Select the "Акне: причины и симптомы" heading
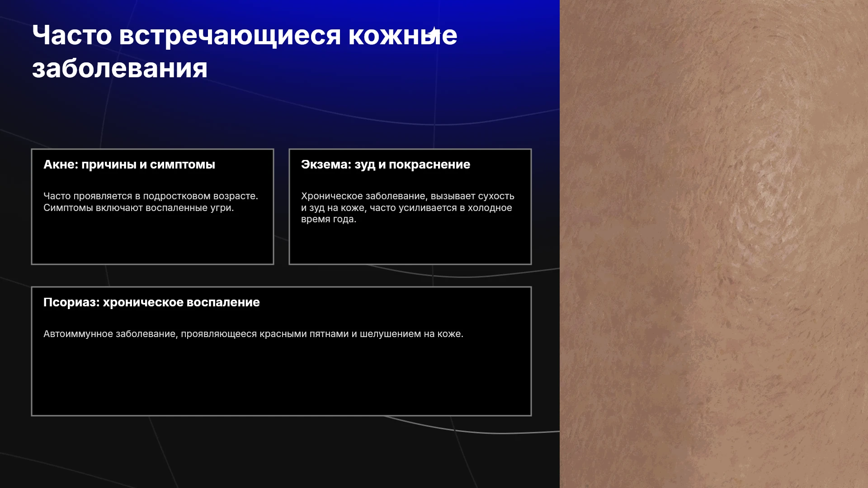The width and height of the screenshot is (868, 488). pos(129,164)
